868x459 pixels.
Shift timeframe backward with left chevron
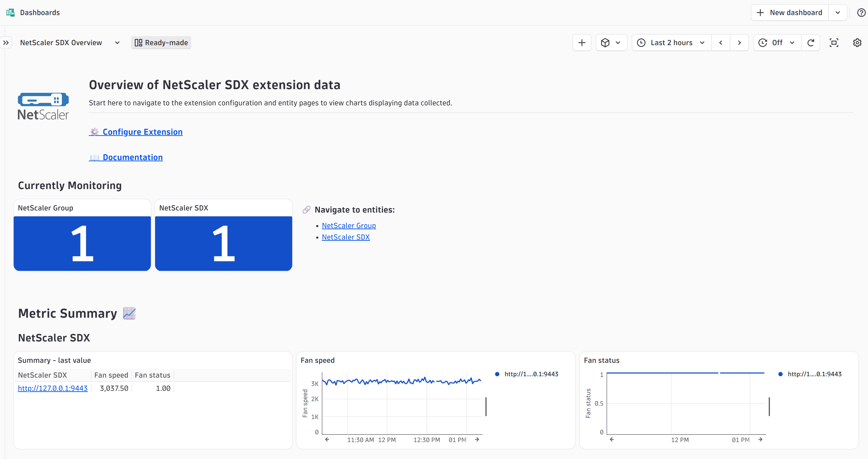tap(721, 43)
